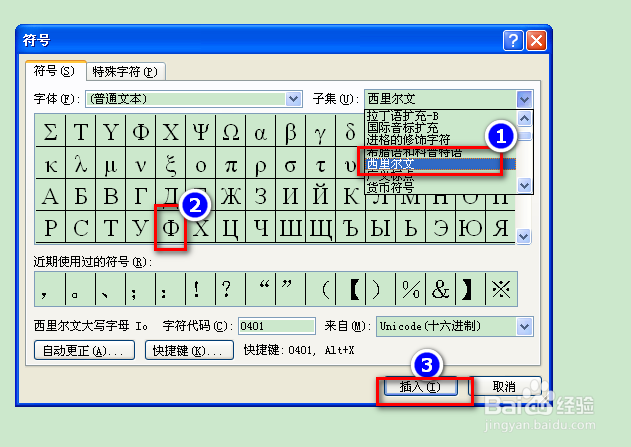The height and width of the screenshot is (447, 631).
Task: Open 自动更正(A) dialog
Action: (84, 350)
